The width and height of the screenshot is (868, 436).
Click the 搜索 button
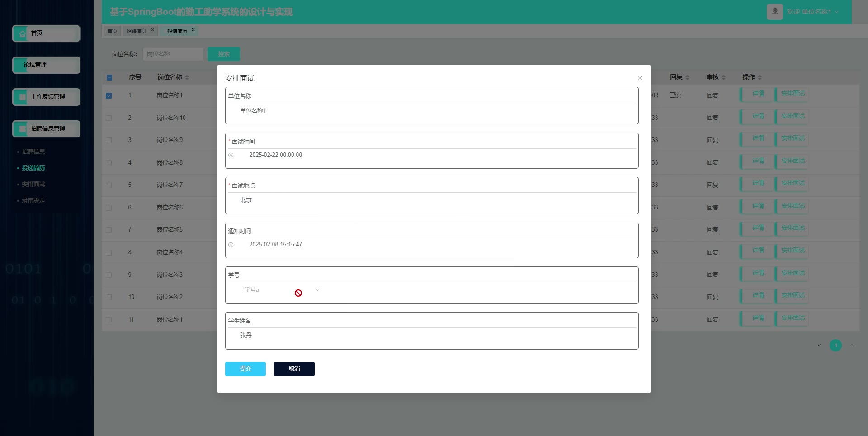(224, 54)
